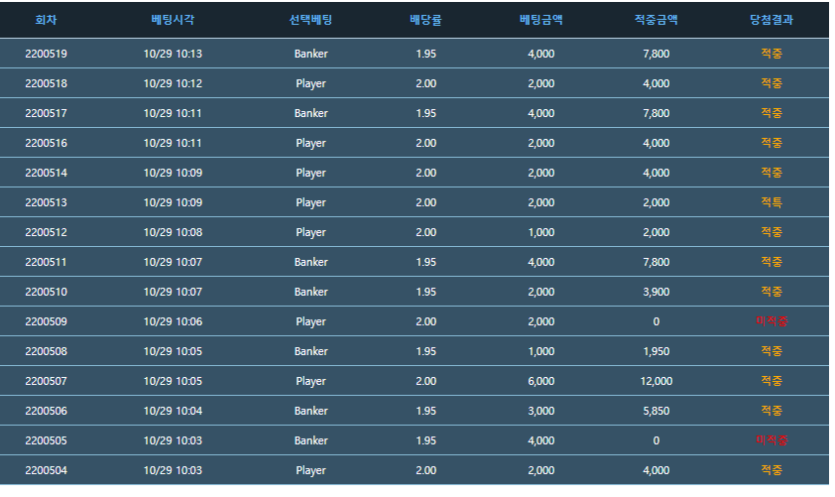Image resolution: width=835 pixels, height=497 pixels.
Task: Select round number 2200505
Action: pyautogui.click(x=46, y=441)
